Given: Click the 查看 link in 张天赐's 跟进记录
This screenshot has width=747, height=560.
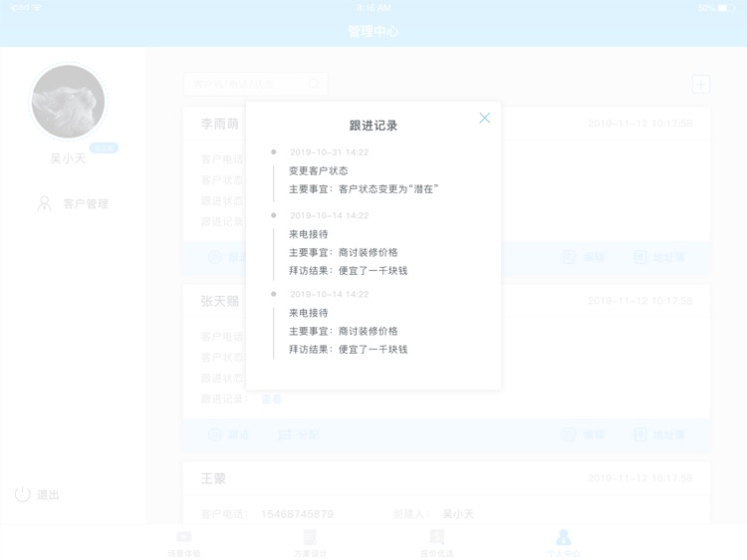Looking at the screenshot, I should 272,399.
